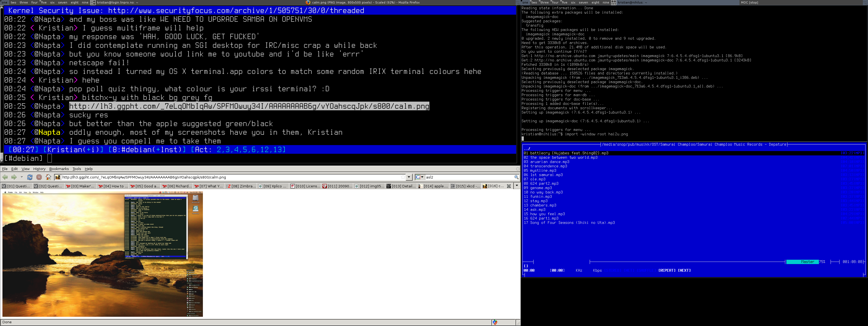Switch to the [06] Richard... tab
This screenshot has width=868, height=326.
177,186
